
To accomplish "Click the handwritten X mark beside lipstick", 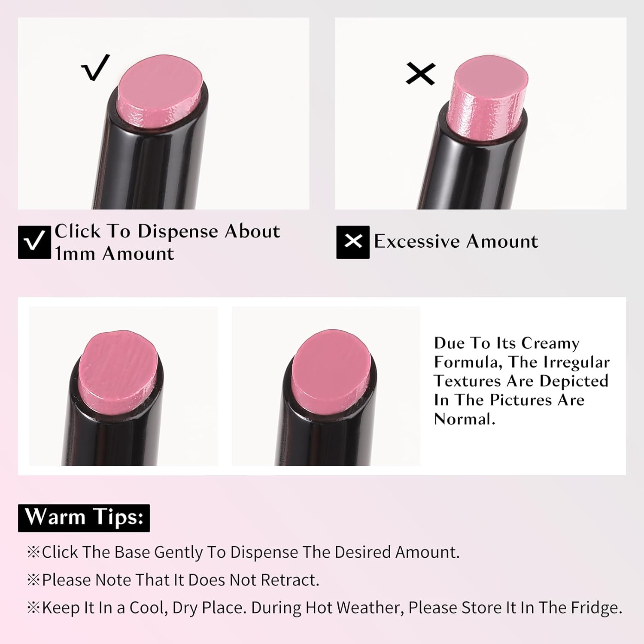I will click(421, 73).
